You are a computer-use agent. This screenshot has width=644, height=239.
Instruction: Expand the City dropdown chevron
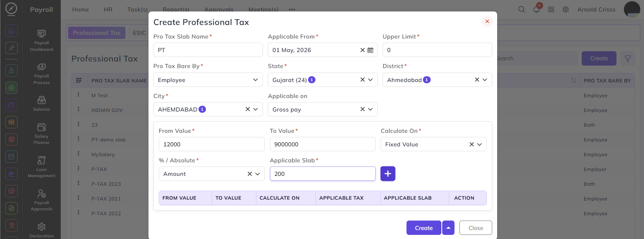pos(256,109)
